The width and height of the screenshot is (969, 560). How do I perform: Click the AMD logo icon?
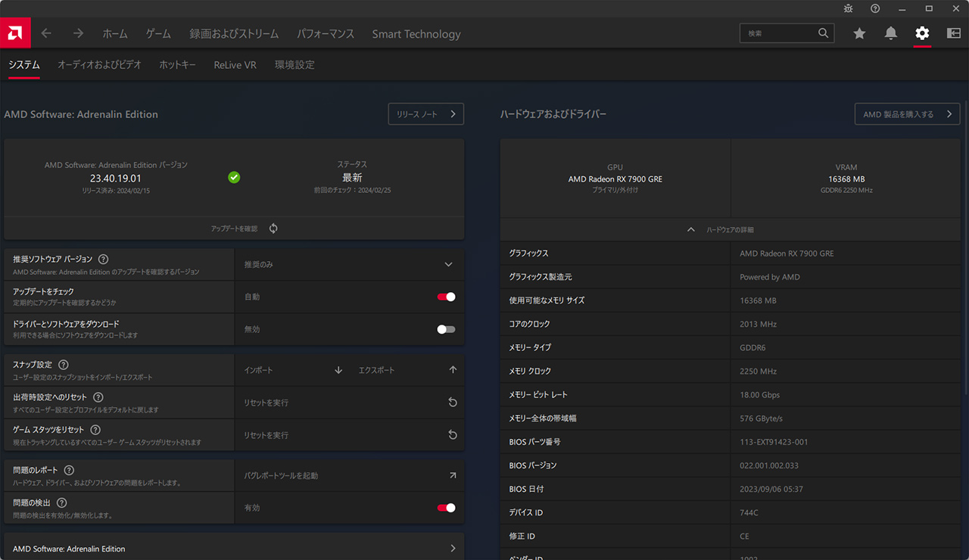tap(15, 33)
